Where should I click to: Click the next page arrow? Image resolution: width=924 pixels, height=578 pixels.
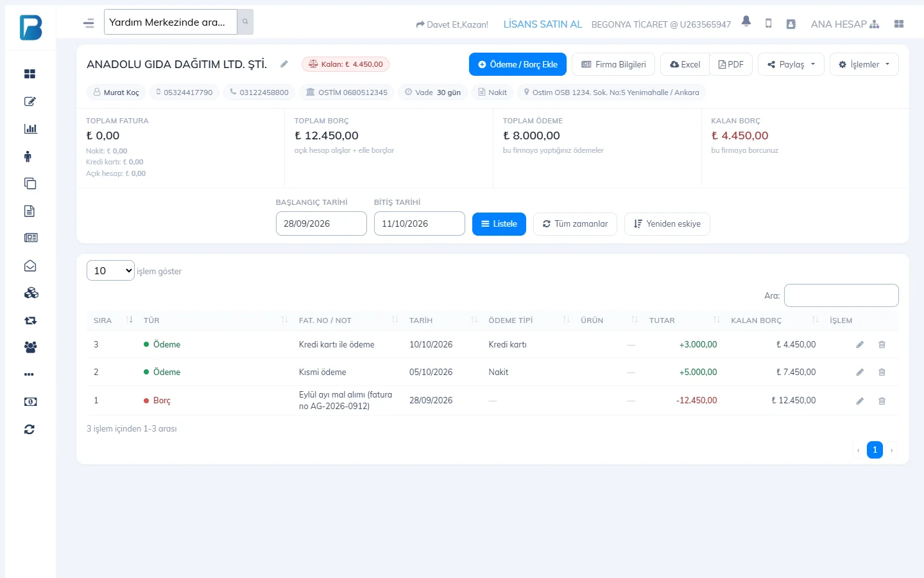(x=891, y=450)
